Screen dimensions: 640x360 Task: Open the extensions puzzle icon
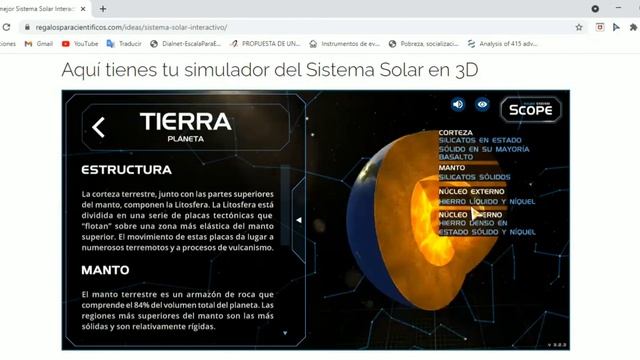[633, 27]
